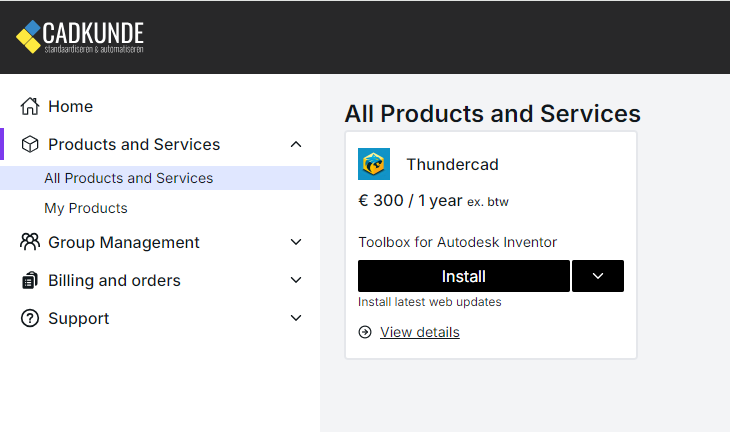730x432 pixels.
Task: Open the Install options dropdown arrow
Action: 598,276
